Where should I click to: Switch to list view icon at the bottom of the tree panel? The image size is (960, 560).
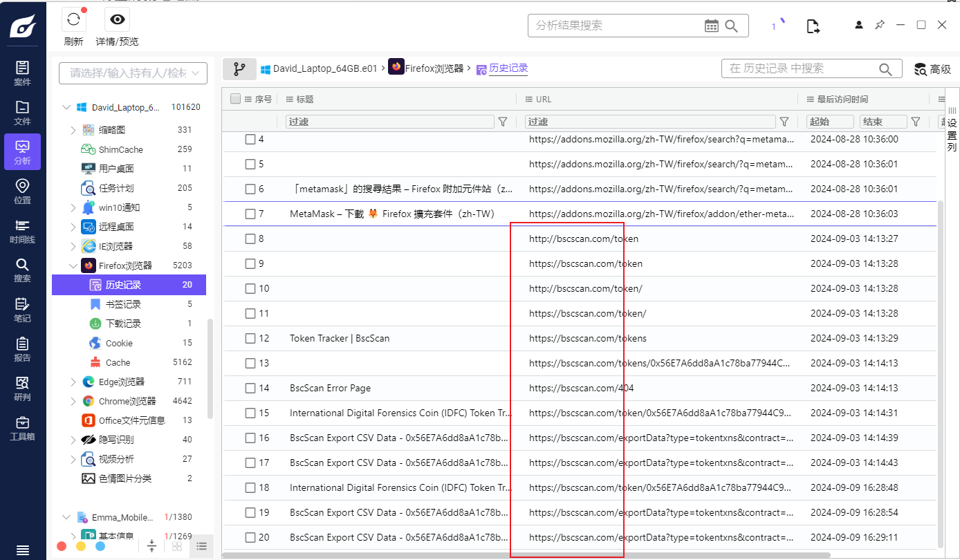tap(201, 546)
